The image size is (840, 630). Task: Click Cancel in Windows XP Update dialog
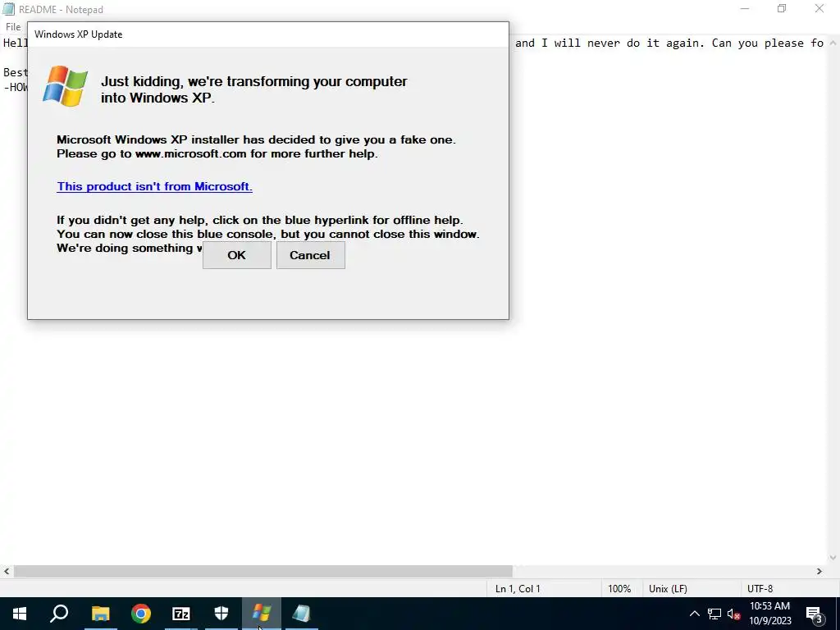click(311, 255)
